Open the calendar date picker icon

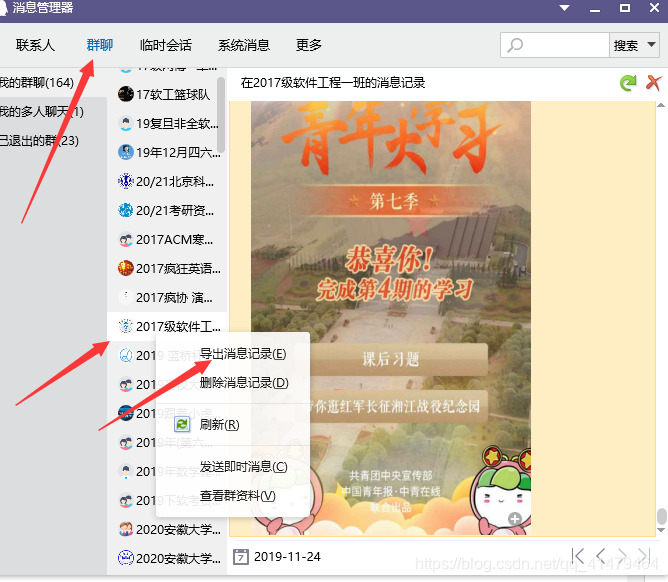tap(241, 557)
